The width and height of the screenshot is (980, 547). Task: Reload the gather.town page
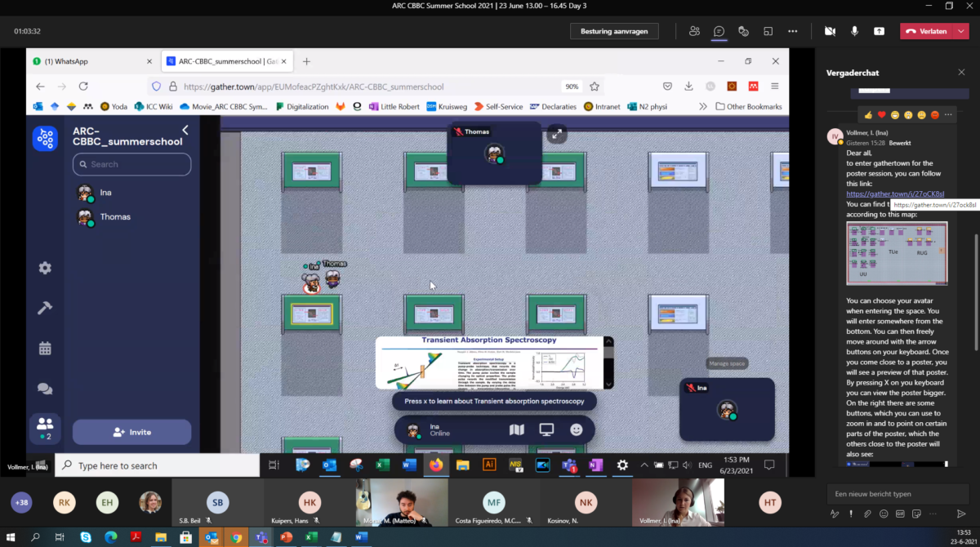(x=83, y=86)
